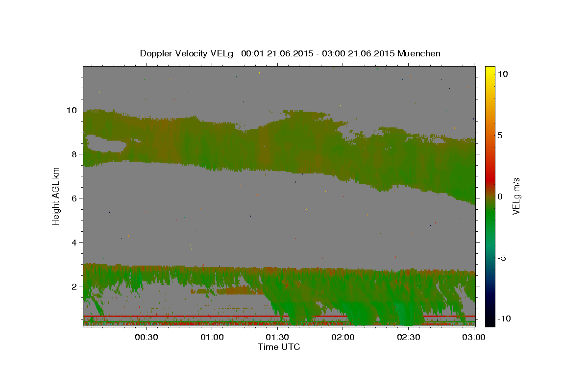
Task: Click the 02:00 time tick label
Action: [x=343, y=337]
